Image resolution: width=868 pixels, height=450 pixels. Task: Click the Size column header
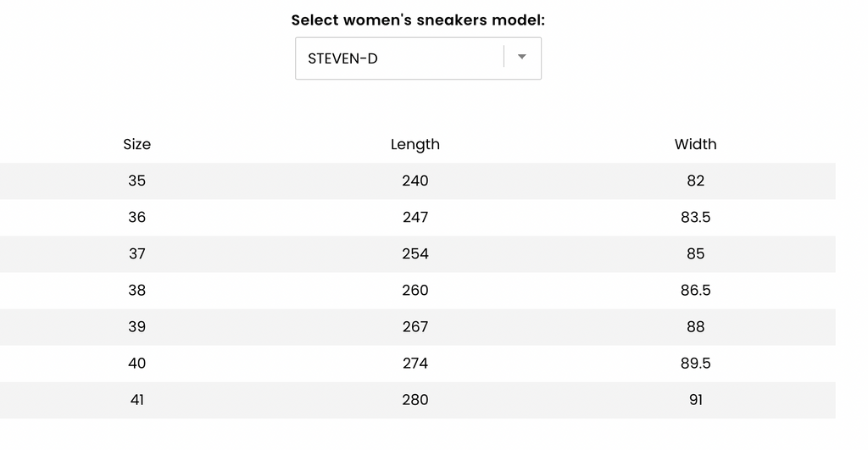click(x=136, y=144)
